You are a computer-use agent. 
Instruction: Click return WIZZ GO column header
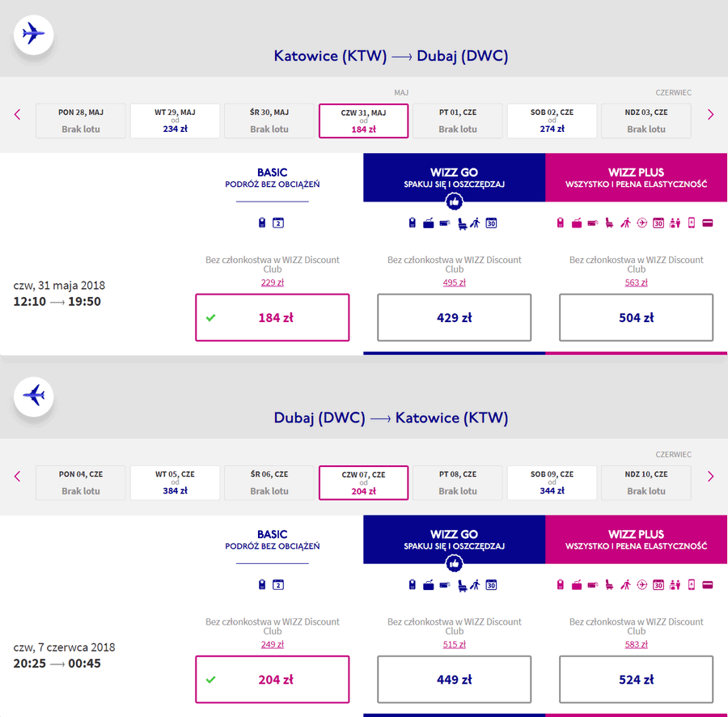tap(454, 539)
